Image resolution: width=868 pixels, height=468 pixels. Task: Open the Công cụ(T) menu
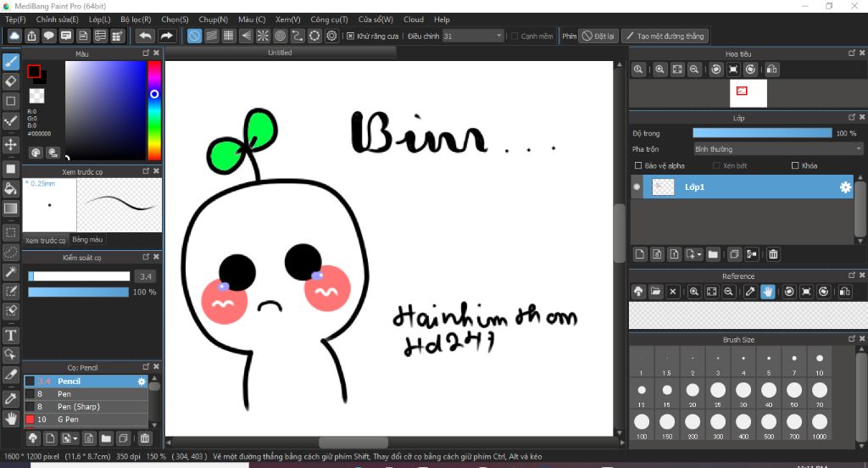[329, 19]
